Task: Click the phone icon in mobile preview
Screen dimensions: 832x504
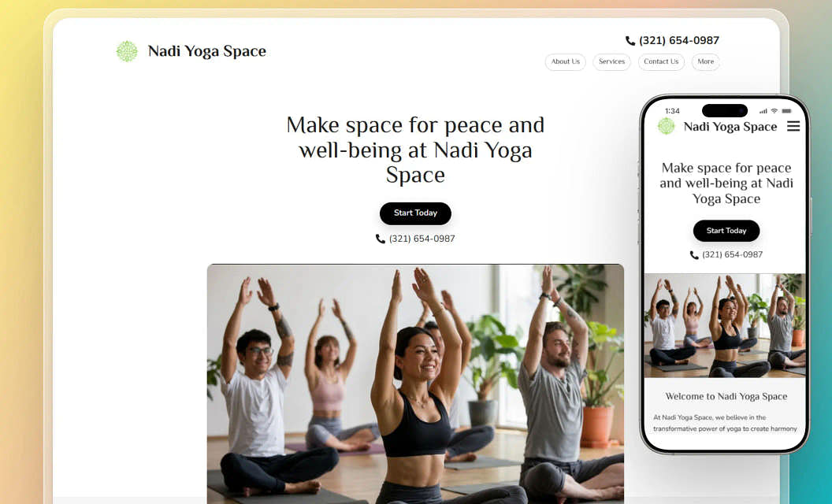Action: coord(694,254)
